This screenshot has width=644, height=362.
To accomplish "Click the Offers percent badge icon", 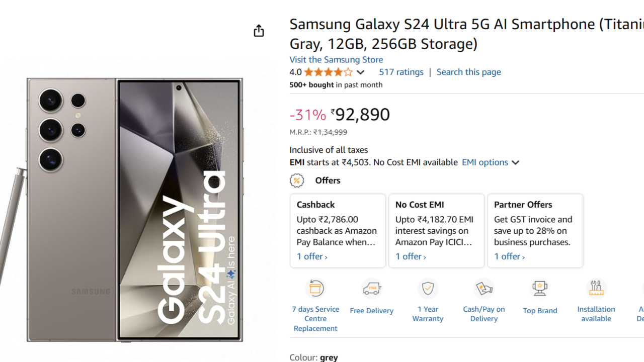I will coord(297,180).
